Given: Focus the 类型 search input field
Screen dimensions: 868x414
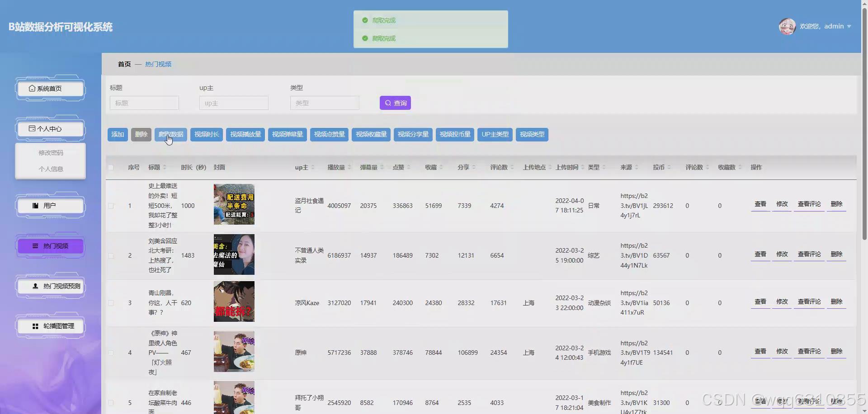Looking at the screenshot, I should click(325, 103).
